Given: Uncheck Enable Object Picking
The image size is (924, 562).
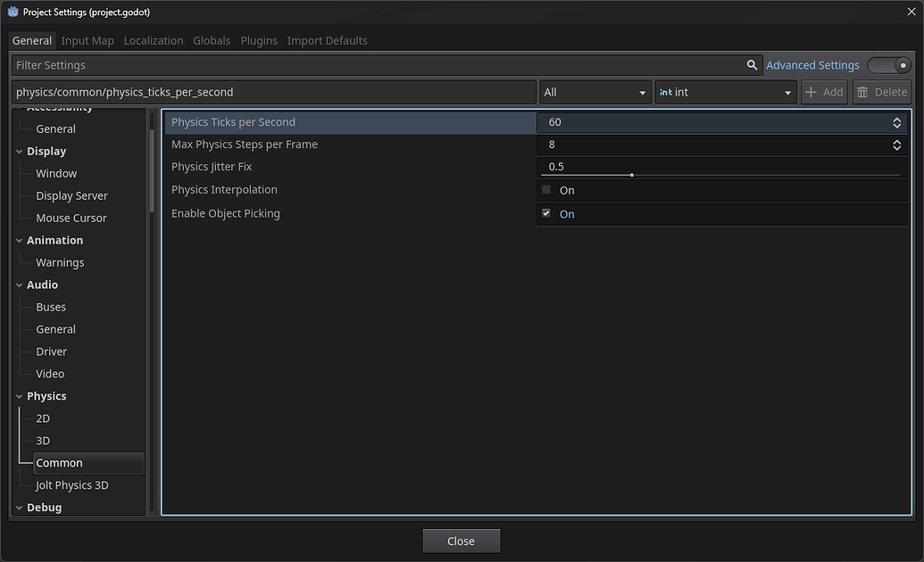Looking at the screenshot, I should pyautogui.click(x=545, y=212).
